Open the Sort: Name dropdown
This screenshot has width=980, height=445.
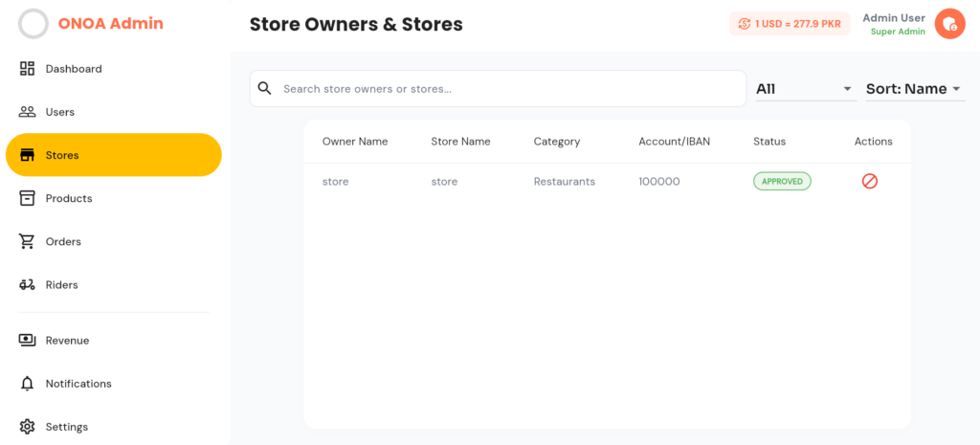click(x=915, y=89)
